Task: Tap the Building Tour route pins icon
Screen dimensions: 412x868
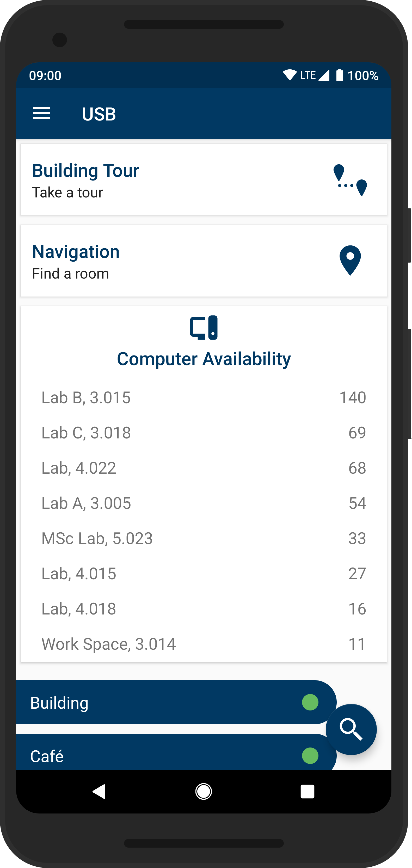Action: [350, 180]
